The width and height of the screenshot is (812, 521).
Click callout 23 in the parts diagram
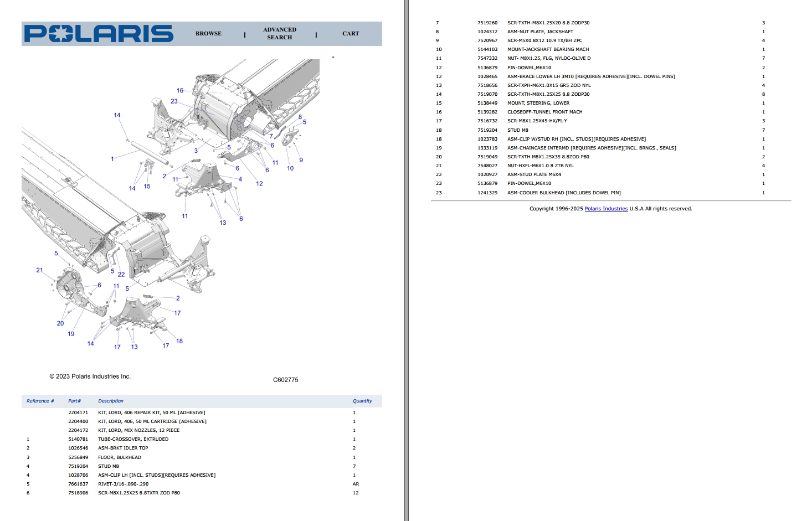pyautogui.click(x=174, y=101)
